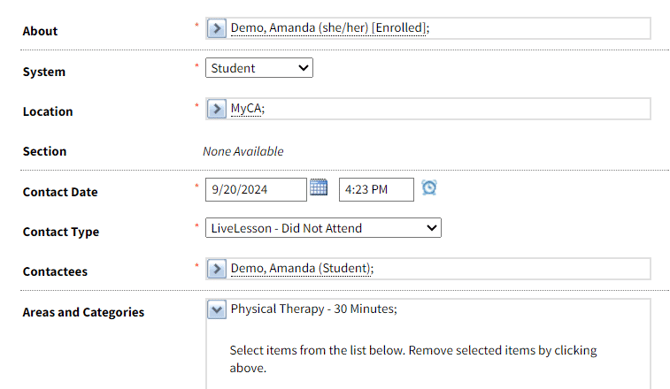Open the System dropdown showing Student
The image size is (670, 389).
click(x=259, y=68)
